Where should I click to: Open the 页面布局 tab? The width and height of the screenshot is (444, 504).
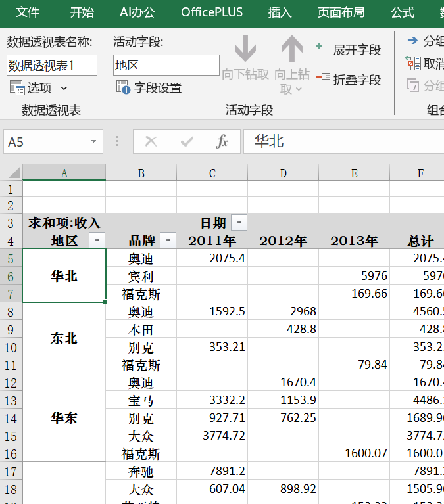click(x=341, y=12)
